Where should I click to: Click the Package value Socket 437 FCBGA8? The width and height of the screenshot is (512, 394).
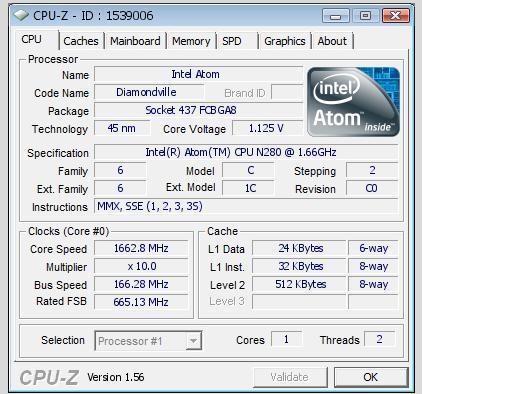(x=198, y=110)
